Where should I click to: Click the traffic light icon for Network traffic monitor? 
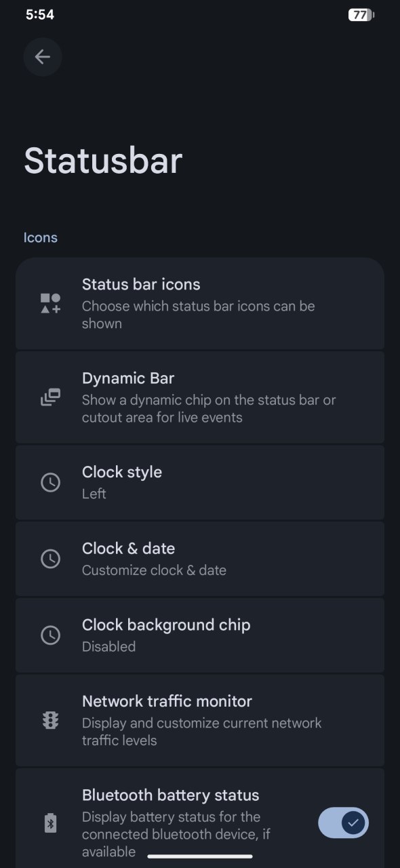(50, 720)
